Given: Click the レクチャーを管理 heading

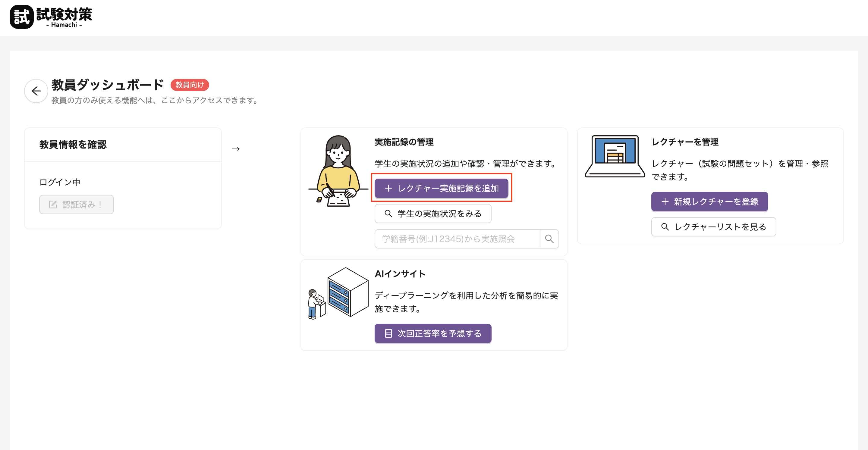Looking at the screenshot, I should pos(685,142).
